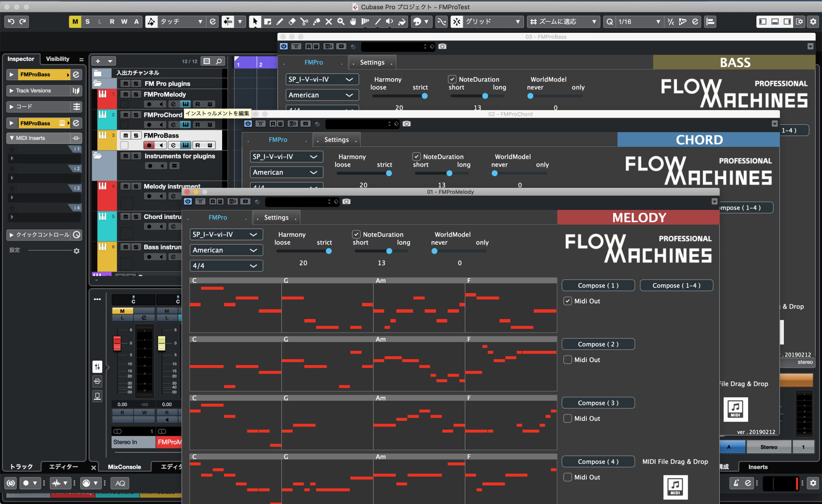This screenshot has width=822, height=504.
Task: Open the American style dropdown in FMProMelody
Action: 226,250
